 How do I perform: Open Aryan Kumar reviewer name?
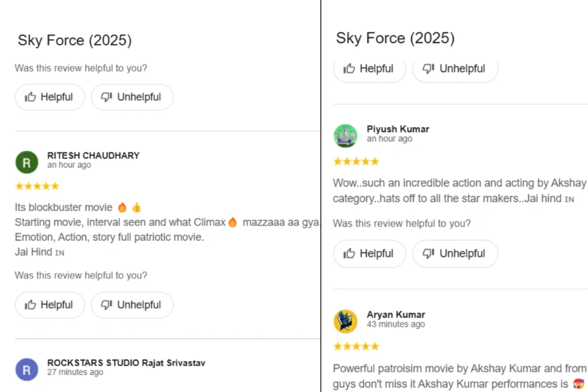(396, 315)
